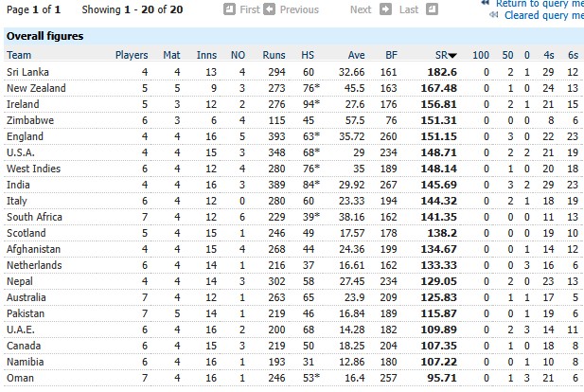The width and height of the screenshot is (584, 392).
Task: Click the Inns column header
Action: click(x=206, y=55)
